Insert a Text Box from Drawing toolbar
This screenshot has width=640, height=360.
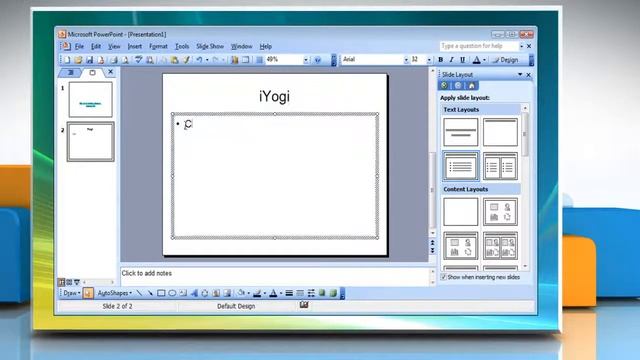(183, 293)
